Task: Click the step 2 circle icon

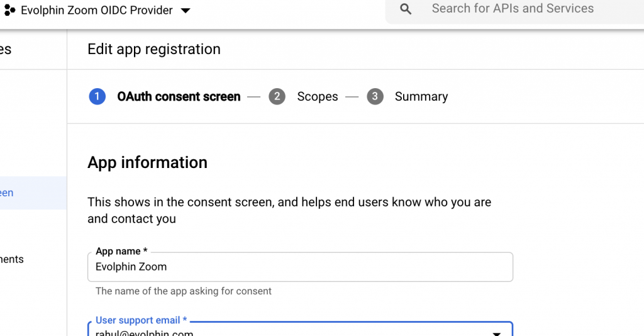Action: [x=277, y=96]
